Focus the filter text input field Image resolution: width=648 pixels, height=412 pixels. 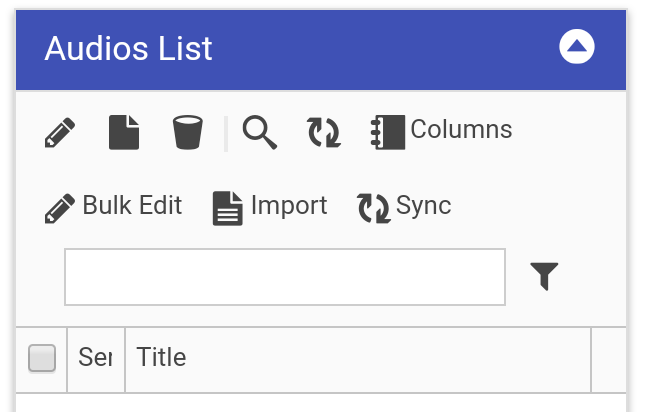click(285, 277)
